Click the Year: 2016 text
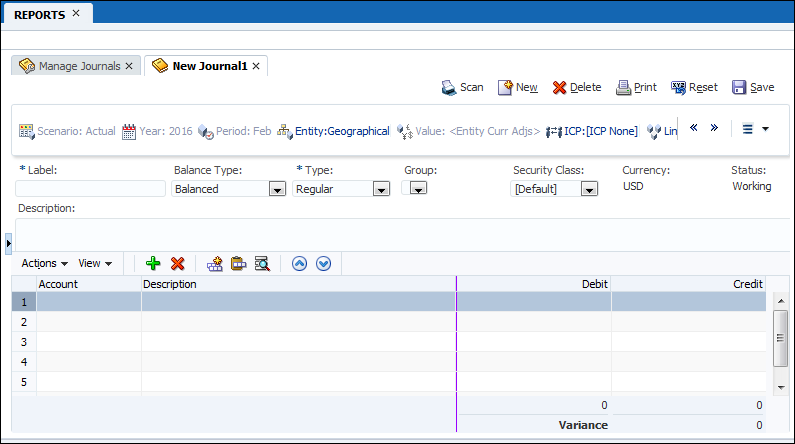Viewport: 795px width, 444px height. click(166, 131)
